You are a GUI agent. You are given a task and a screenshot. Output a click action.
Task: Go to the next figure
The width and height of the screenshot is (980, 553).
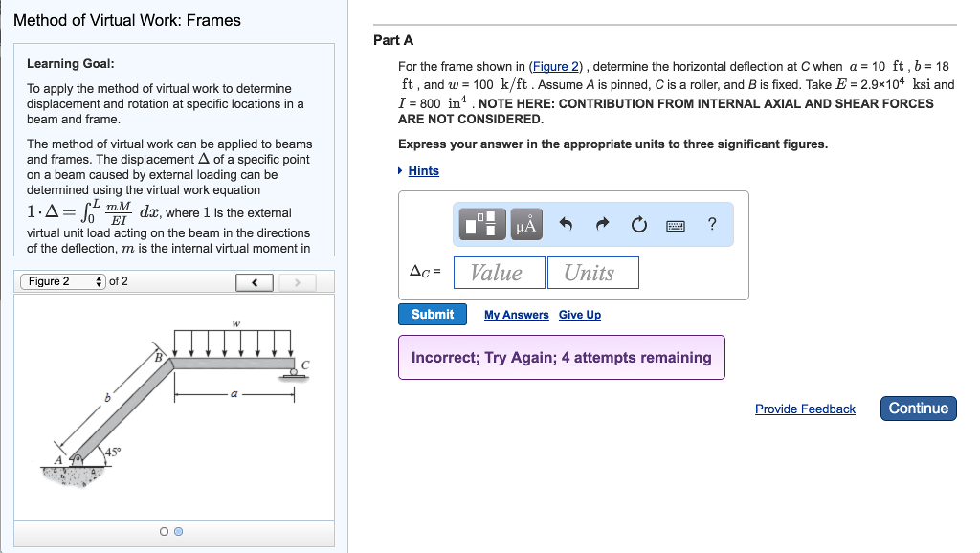[x=298, y=282]
